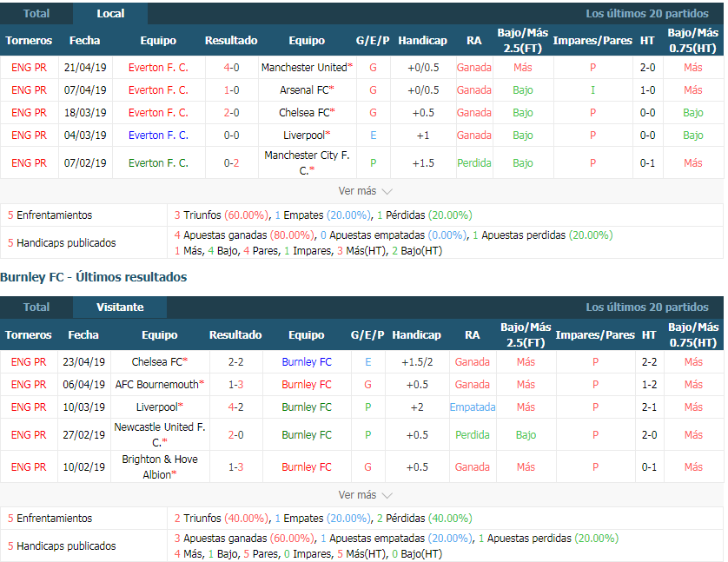Click the green I Impares cell
This screenshot has height=562, width=728.
click(592, 90)
